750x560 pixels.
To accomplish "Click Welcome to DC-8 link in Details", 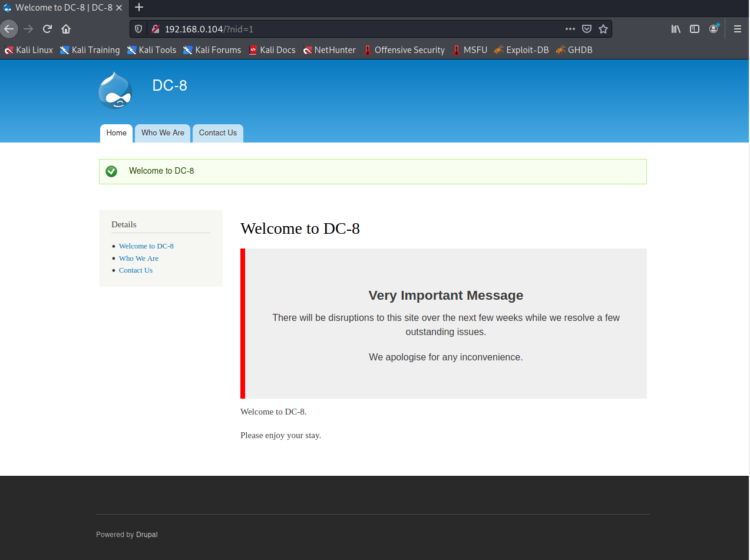I will [x=146, y=246].
